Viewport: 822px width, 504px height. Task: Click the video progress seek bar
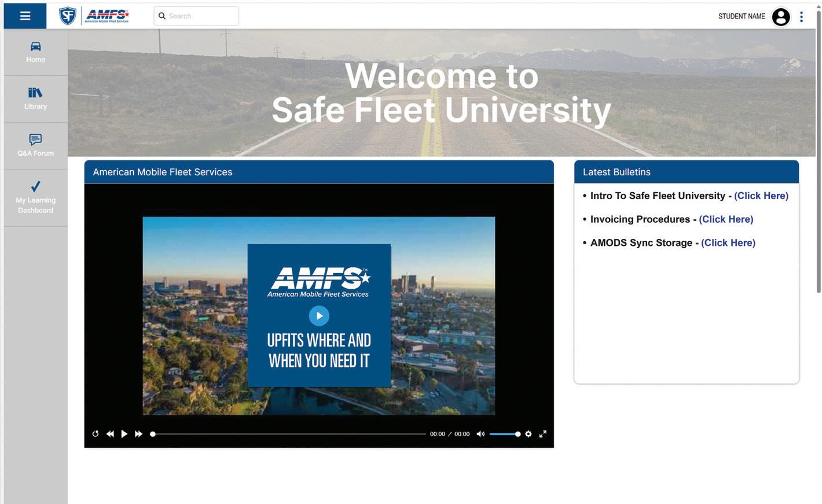(289, 434)
